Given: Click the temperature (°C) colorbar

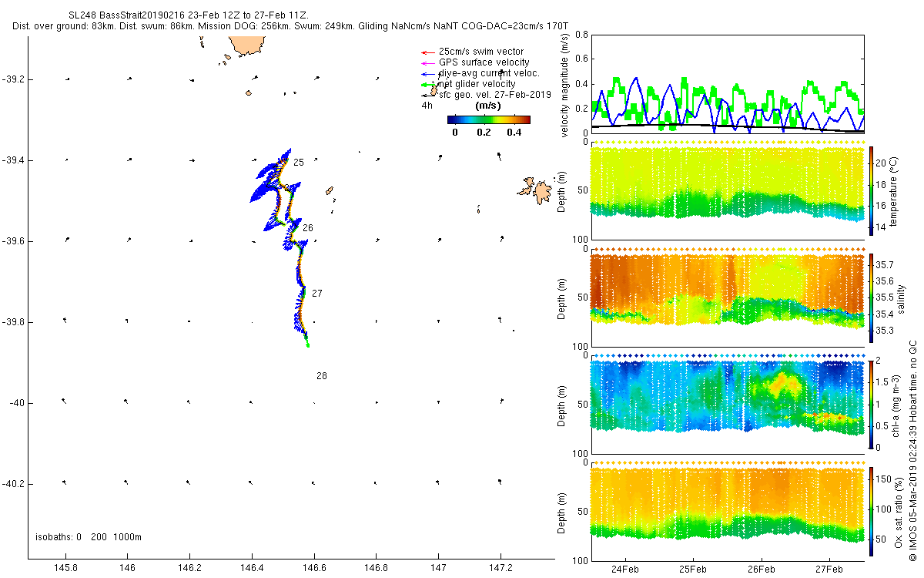Looking at the screenshot, I should [x=871, y=190].
